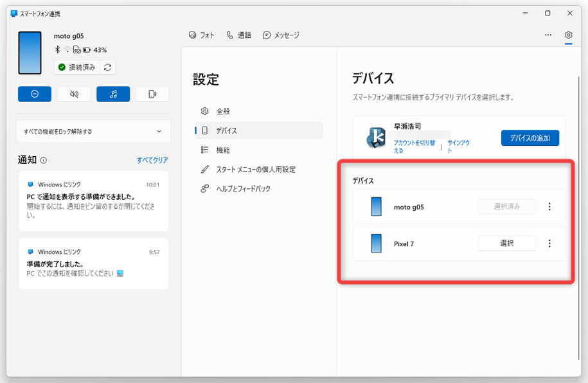This screenshot has width=588, height=383.
Task: Minimize the スマートフォン連携 window
Action: point(526,13)
